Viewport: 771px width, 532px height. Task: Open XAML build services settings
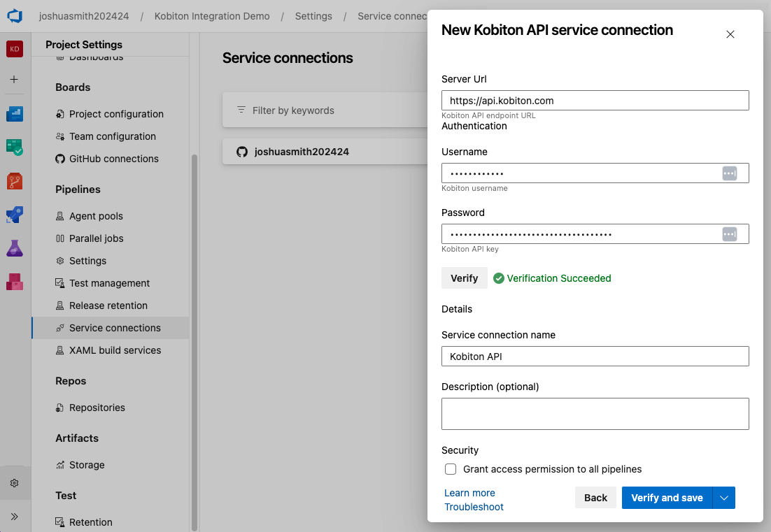[111, 350]
